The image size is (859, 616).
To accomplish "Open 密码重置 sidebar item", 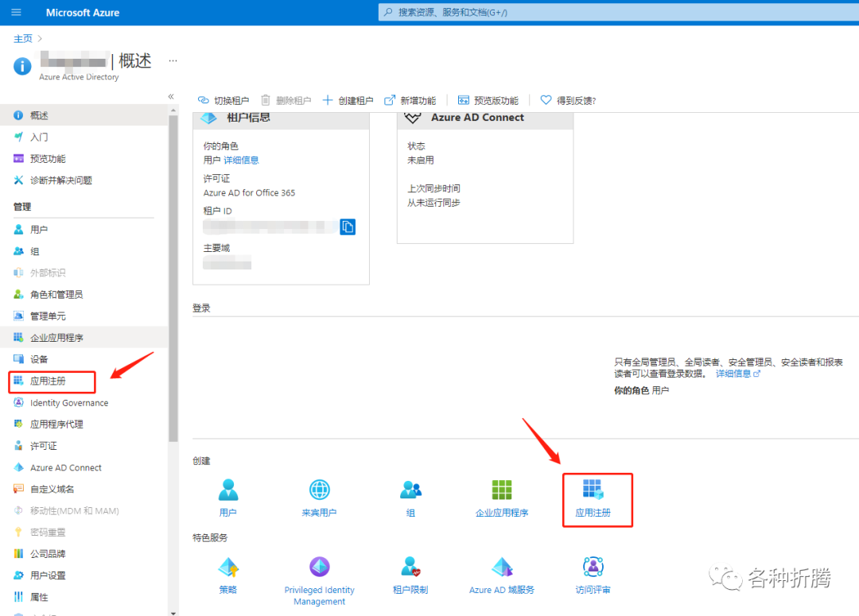I will point(84,533).
